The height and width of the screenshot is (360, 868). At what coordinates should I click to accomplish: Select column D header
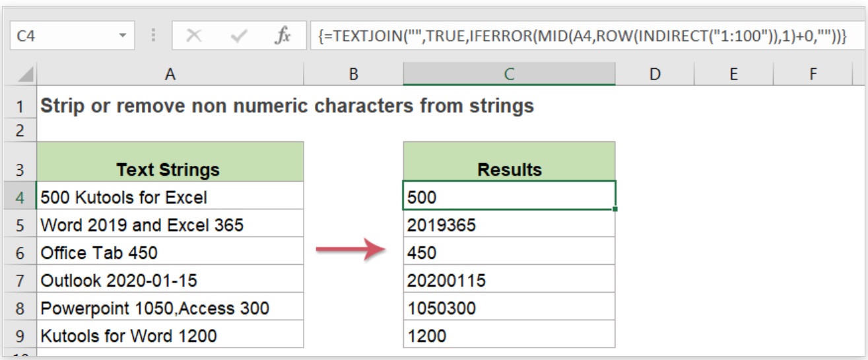pyautogui.click(x=655, y=75)
